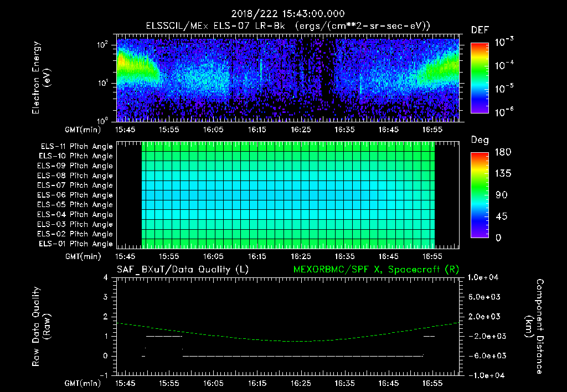Screen dimensions: 567x392
Task: Click the SAF_BXuT/Data Quality (L) legend
Action: click(183, 270)
